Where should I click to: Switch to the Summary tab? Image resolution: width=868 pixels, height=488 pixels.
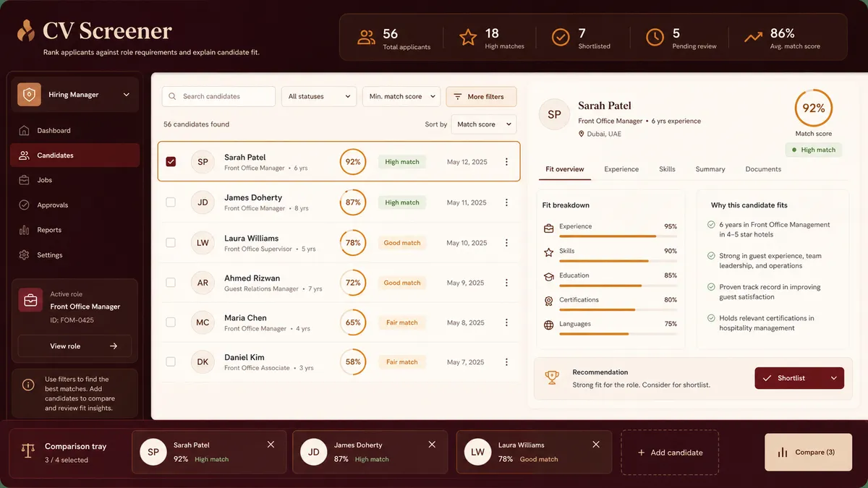point(710,169)
